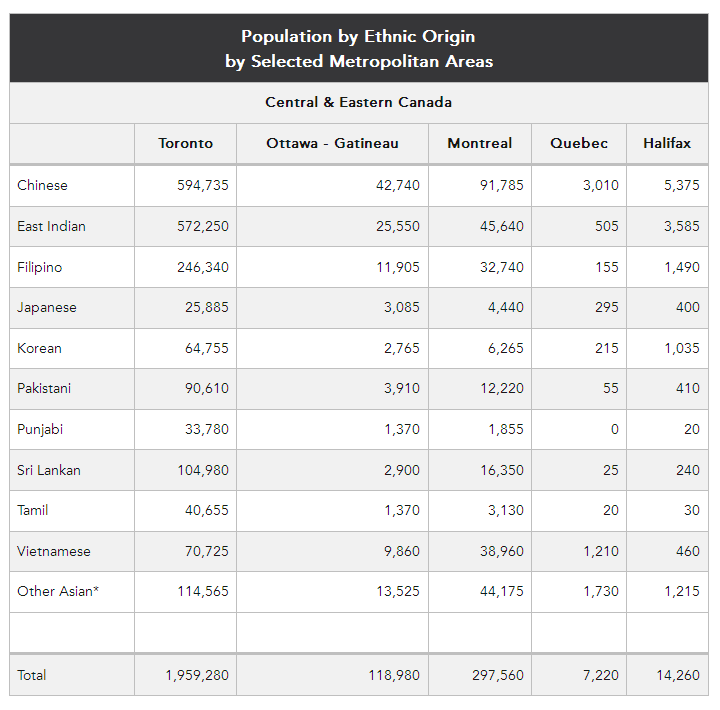
Task: Select the East Indian row label
Action: 52,226
